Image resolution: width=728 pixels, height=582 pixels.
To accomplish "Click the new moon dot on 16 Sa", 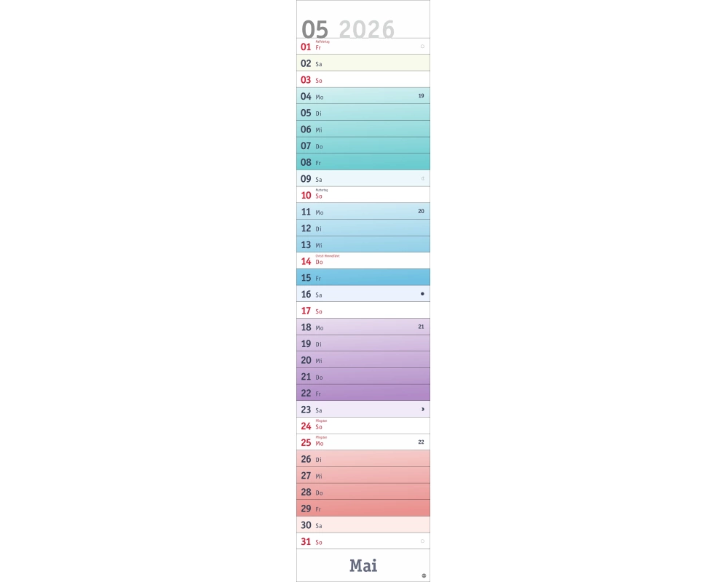I will [x=422, y=294].
